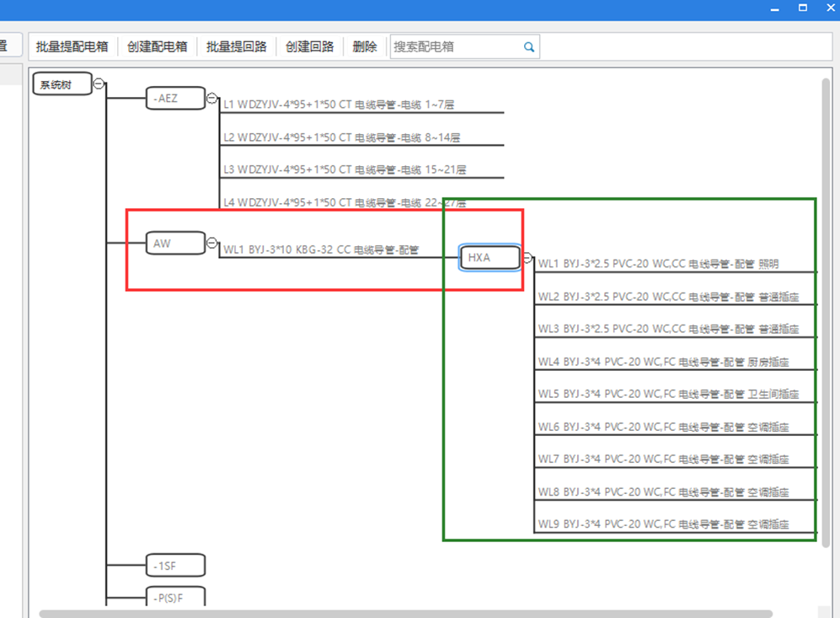Select the HXA distribution box node

click(x=490, y=258)
